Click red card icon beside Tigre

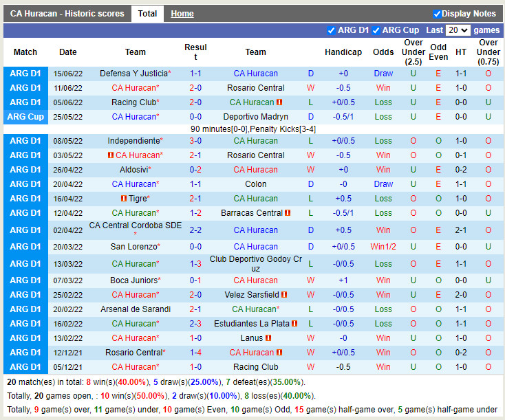pyautogui.click(x=124, y=199)
